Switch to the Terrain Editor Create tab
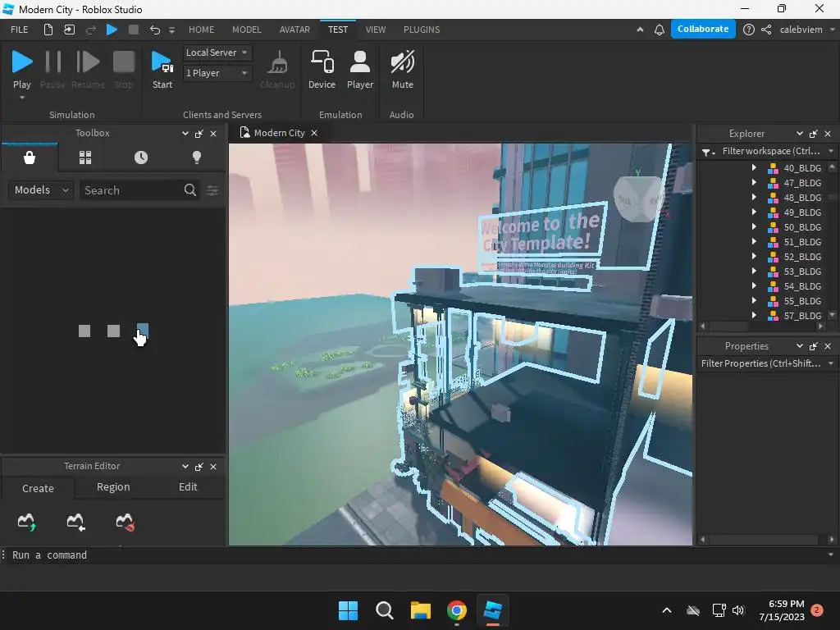Image resolution: width=840 pixels, height=630 pixels. tap(38, 488)
